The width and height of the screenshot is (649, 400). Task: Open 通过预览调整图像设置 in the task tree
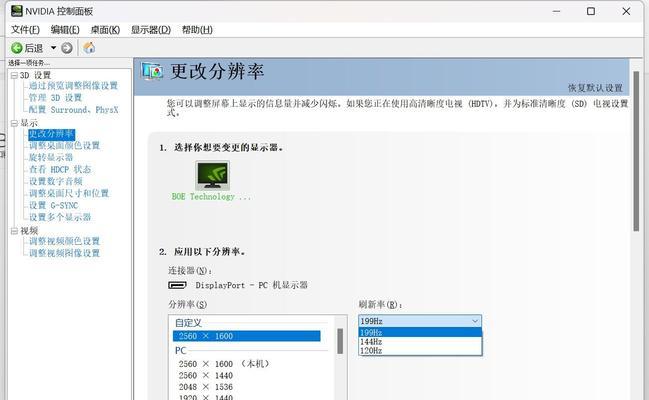tap(73, 86)
